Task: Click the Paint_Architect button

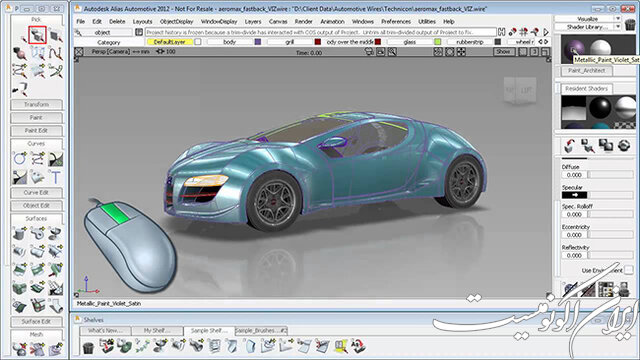Action: [x=586, y=71]
